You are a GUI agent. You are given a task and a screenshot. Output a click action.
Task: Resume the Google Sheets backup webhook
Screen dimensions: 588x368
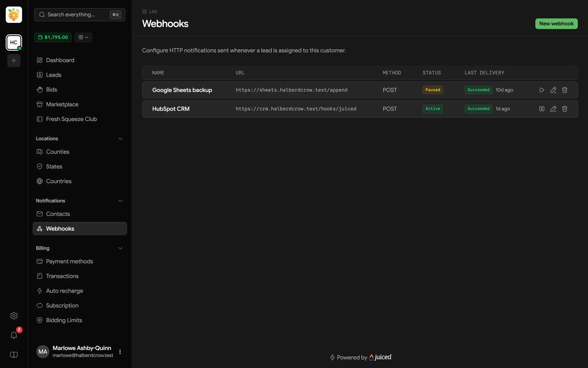[x=542, y=90]
